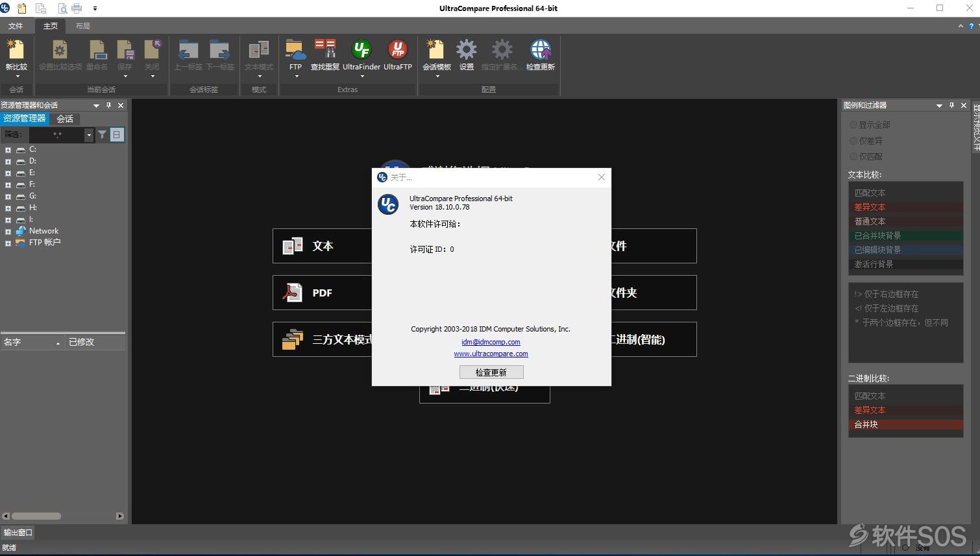Expand the D: drive node
This screenshot has width=980, height=556.
(x=8, y=162)
